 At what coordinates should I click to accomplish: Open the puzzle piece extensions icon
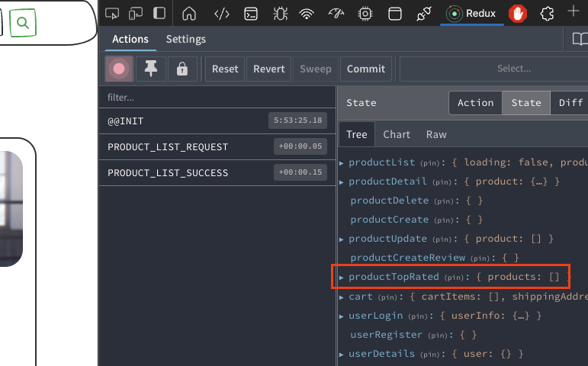[547, 14]
